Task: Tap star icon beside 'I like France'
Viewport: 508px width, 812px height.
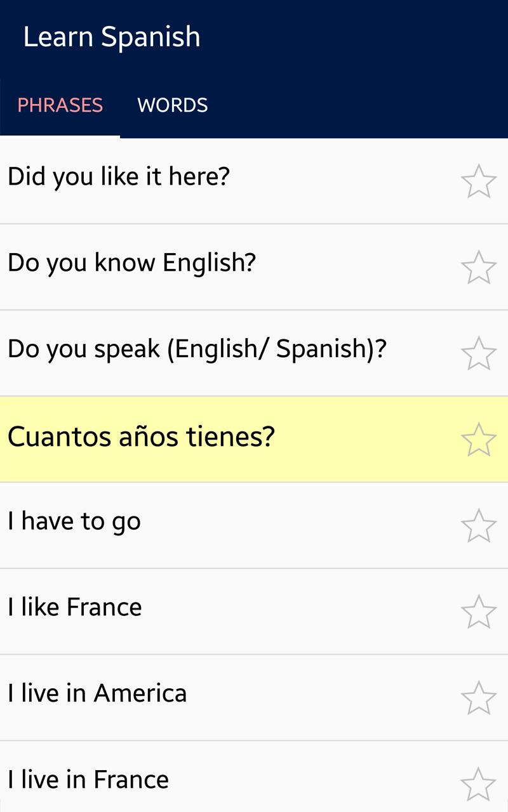Action: click(478, 612)
